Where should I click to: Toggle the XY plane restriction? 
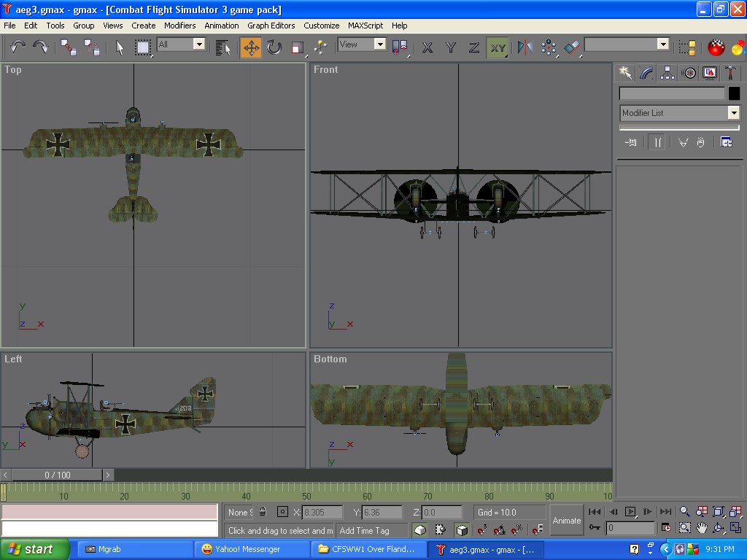pos(498,47)
